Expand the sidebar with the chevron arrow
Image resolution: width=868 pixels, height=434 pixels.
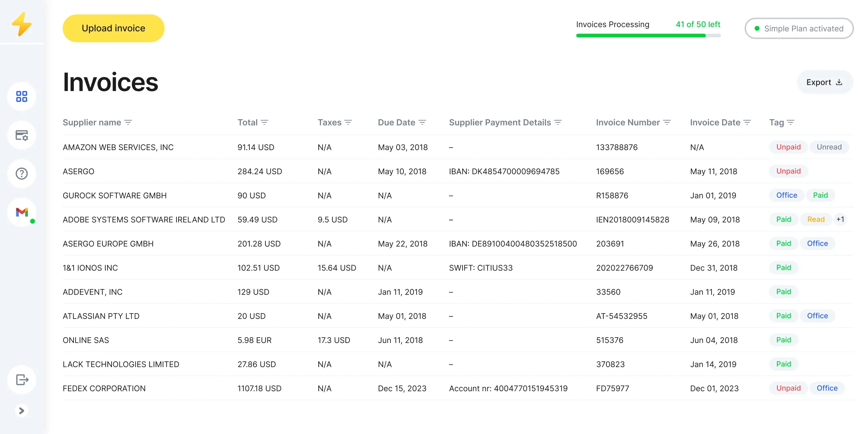click(21, 411)
